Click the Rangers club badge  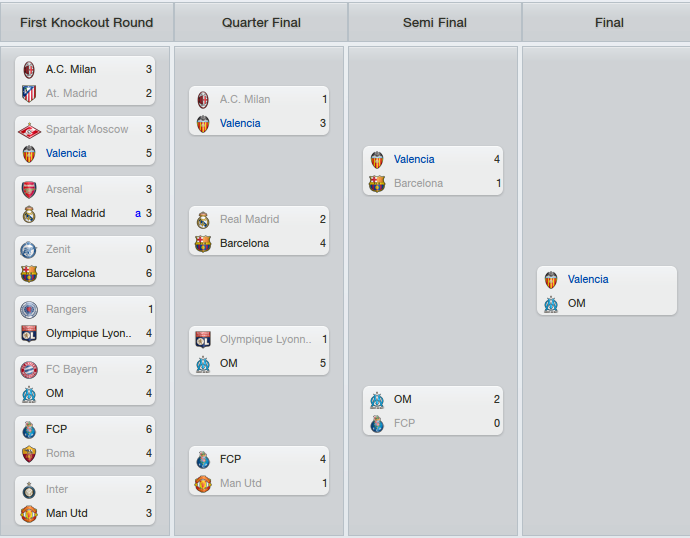29,310
